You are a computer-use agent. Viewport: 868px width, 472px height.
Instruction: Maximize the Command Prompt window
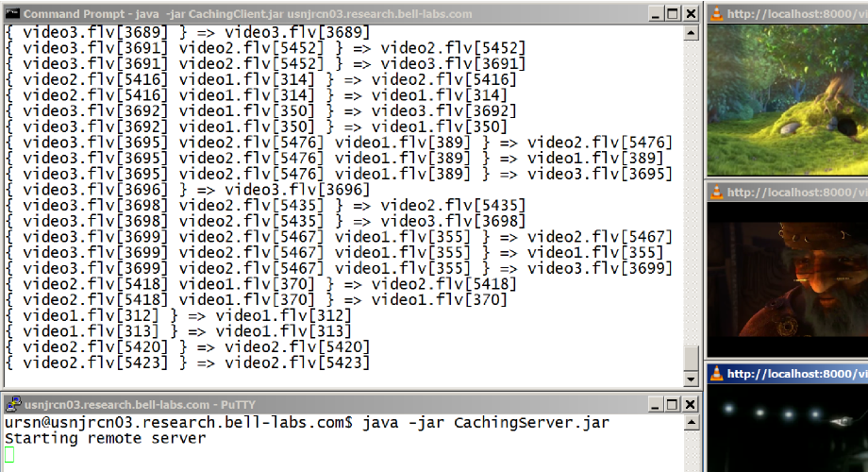click(x=673, y=14)
